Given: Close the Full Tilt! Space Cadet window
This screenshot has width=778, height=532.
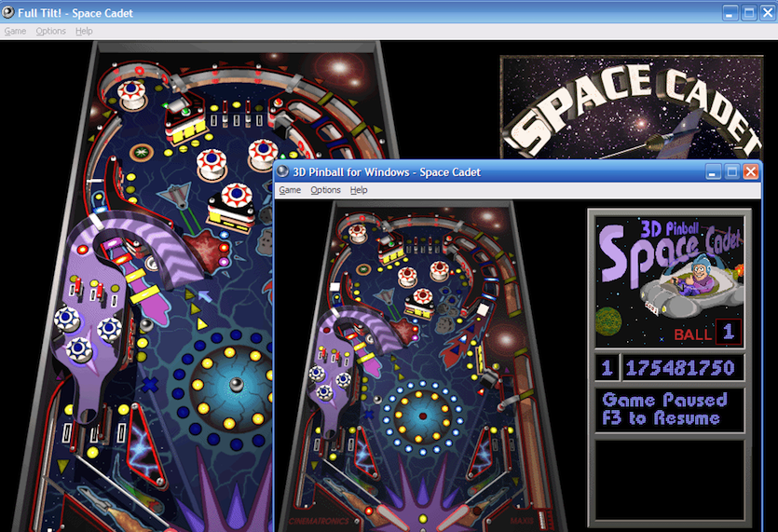Looking at the screenshot, I should [x=768, y=13].
